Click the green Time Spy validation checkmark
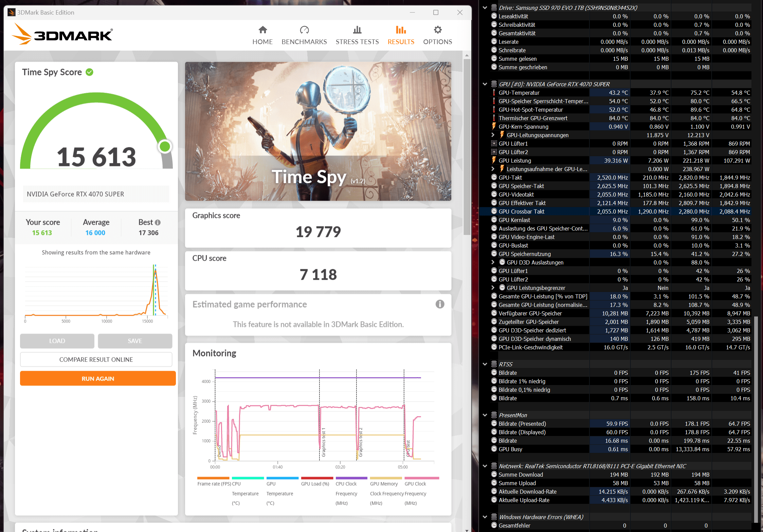Screen dimensions: 763x532 pyautogui.click(x=89, y=72)
